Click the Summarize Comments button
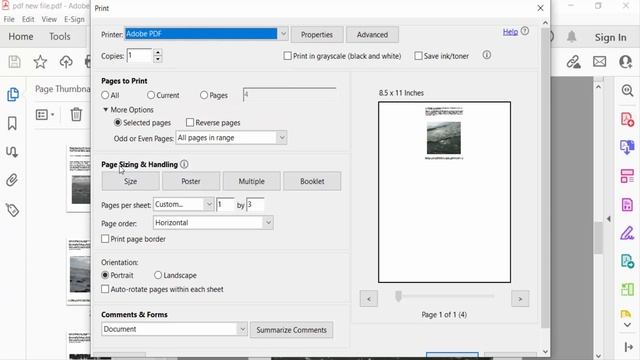The image size is (640, 360). coord(291,330)
